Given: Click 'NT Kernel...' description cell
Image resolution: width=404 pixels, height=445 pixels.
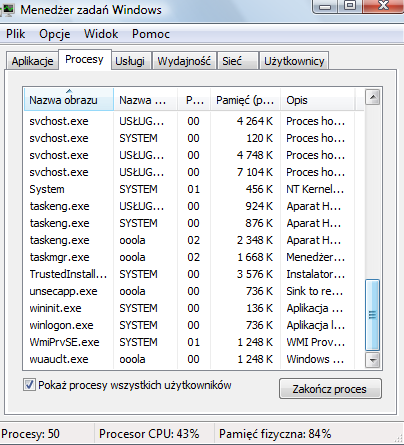Looking at the screenshot, I should [x=315, y=189].
